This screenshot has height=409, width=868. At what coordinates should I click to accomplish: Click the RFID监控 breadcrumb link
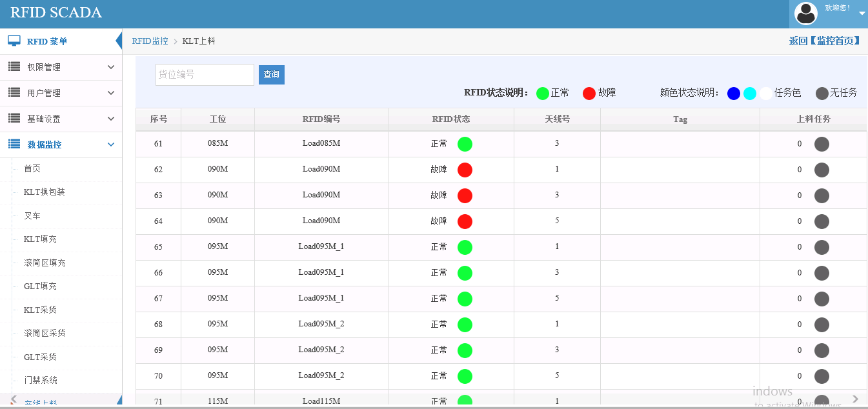[150, 41]
